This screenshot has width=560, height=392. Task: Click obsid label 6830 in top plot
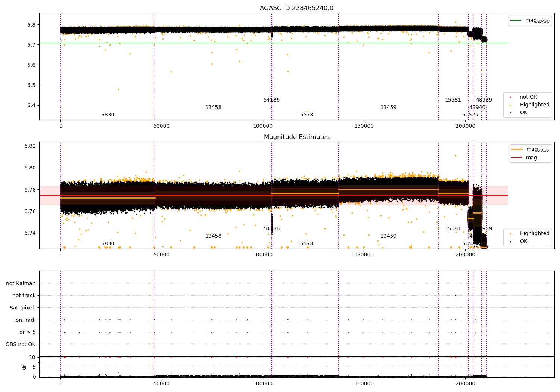point(108,115)
